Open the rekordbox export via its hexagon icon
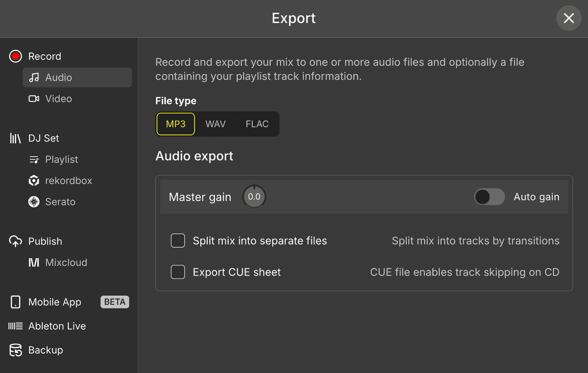The width and height of the screenshot is (588, 373). pos(34,180)
